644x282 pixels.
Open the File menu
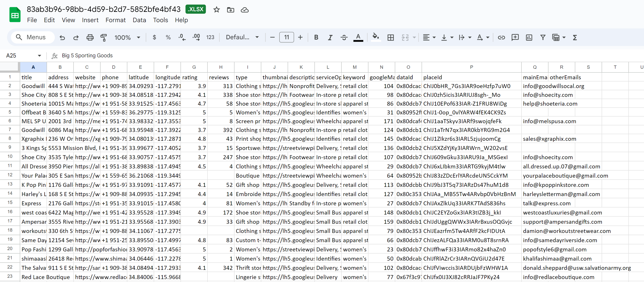point(32,20)
